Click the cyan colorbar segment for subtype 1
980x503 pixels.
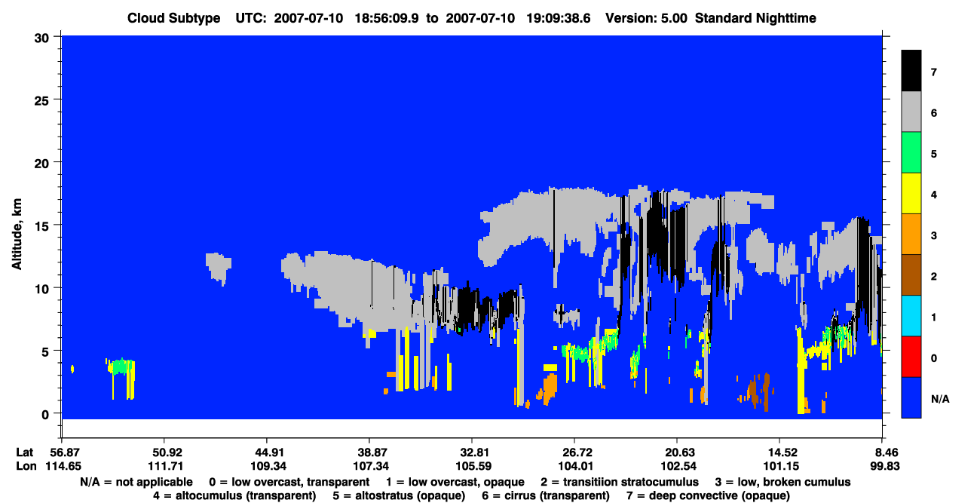click(x=911, y=315)
